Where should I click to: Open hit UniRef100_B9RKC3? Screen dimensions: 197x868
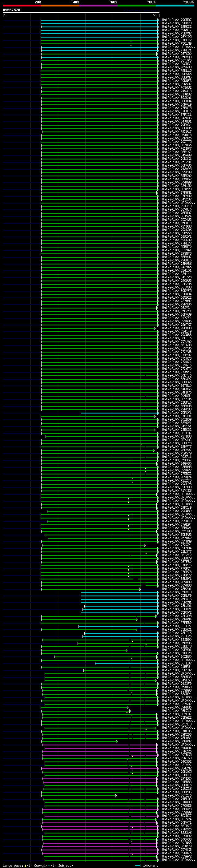coord(177,23)
